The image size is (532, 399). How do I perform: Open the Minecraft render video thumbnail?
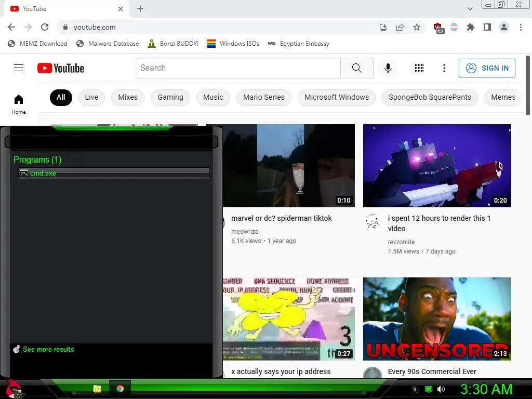tap(437, 166)
